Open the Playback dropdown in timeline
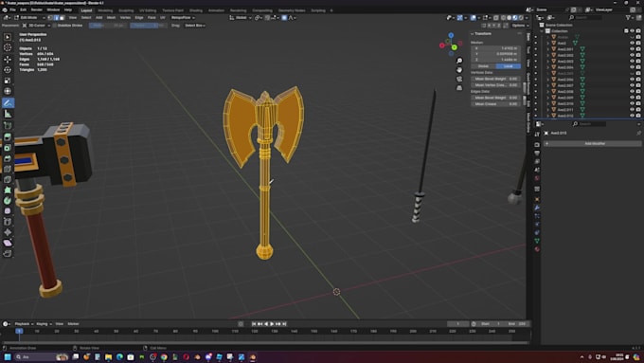The width and height of the screenshot is (644, 363). click(x=24, y=324)
